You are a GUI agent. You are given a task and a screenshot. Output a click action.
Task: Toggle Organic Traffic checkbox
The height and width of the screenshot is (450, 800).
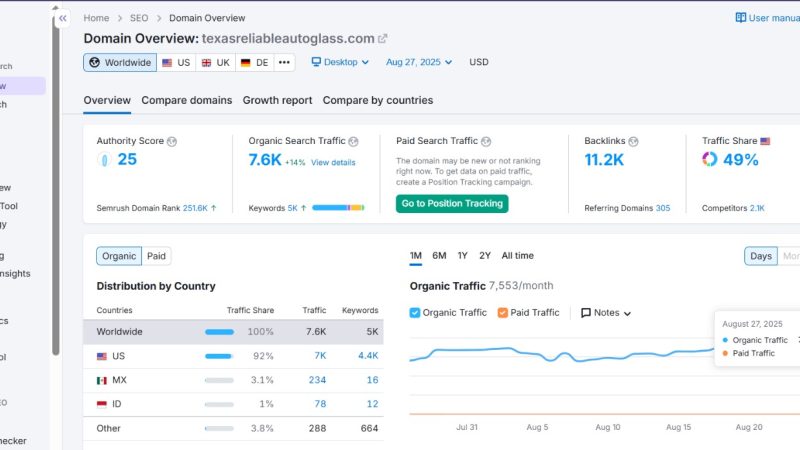[415, 313]
